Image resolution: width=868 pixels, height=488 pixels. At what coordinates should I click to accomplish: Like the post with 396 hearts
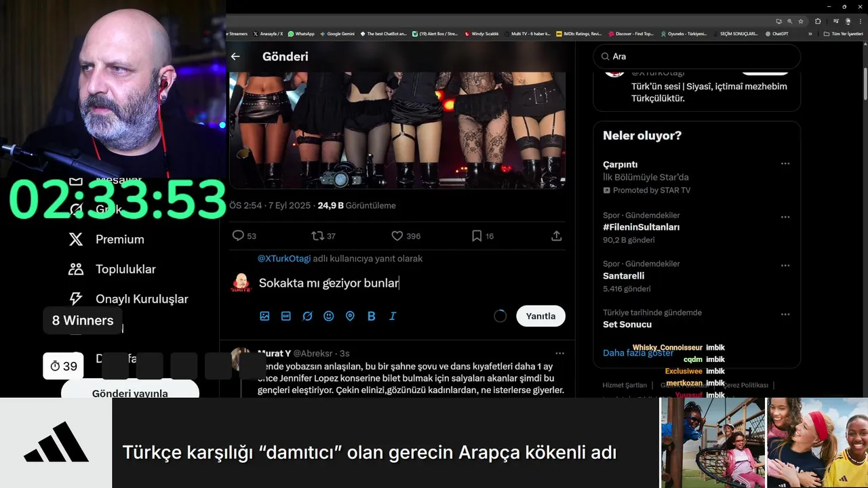(397, 236)
